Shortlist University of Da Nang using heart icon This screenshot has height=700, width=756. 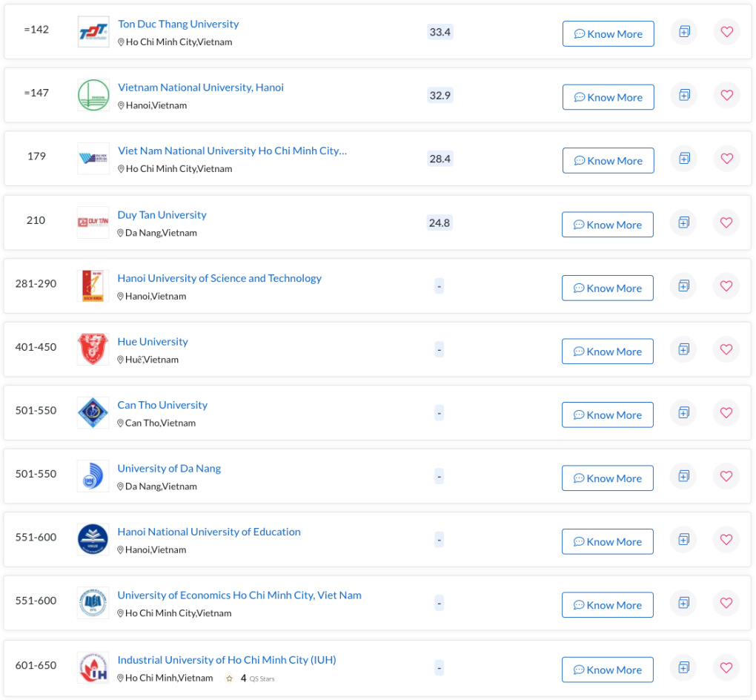pos(726,476)
